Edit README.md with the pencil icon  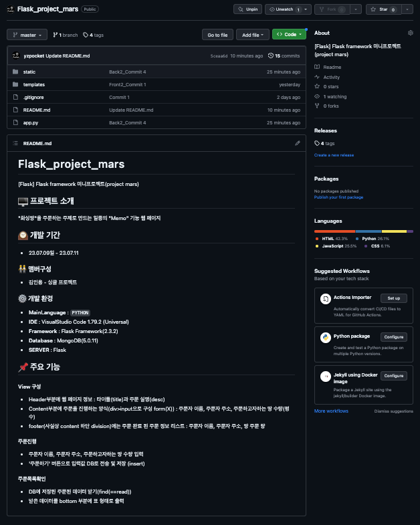[298, 143]
